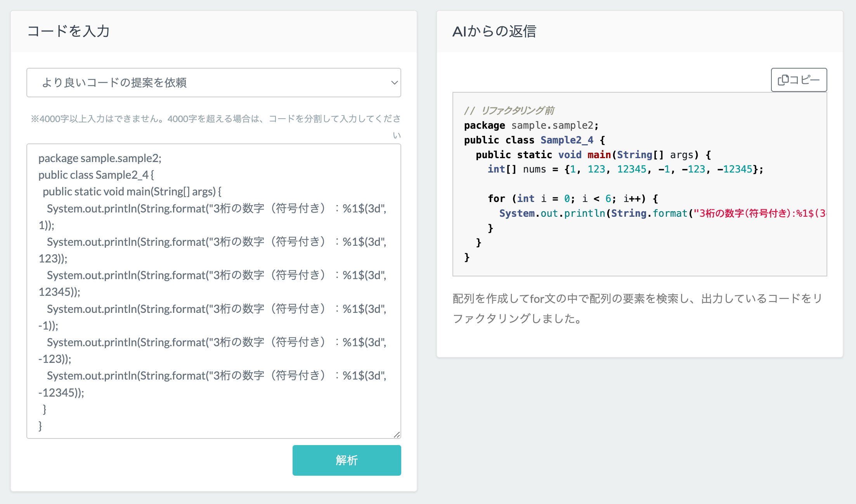Click the AIからの返信 panel heading
Image resolution: width=856 pixels, height=504 pixels.
(x=494, y=31)
